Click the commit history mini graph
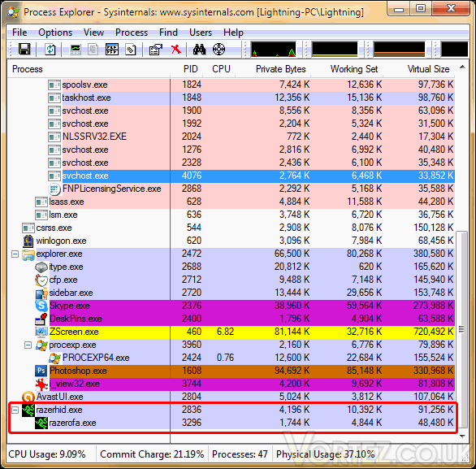The image size is (476, 469). click(x=335, y=50)
